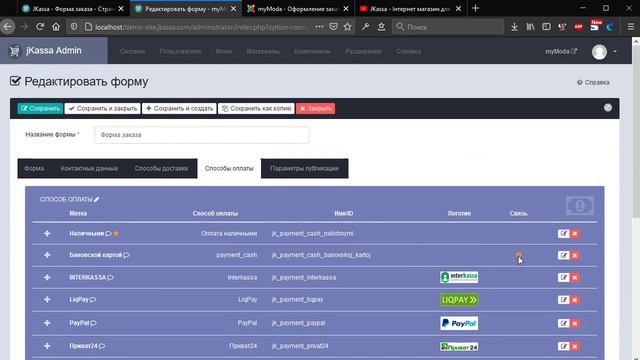Edit the Приват24 payment row
This screenshot has width=640, height=360.
point(563,346)
